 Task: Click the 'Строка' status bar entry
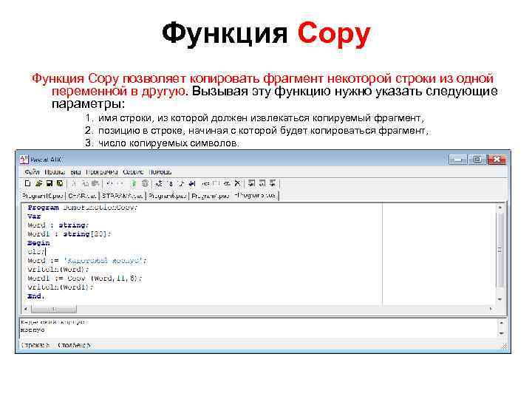[x=35, y=345]
